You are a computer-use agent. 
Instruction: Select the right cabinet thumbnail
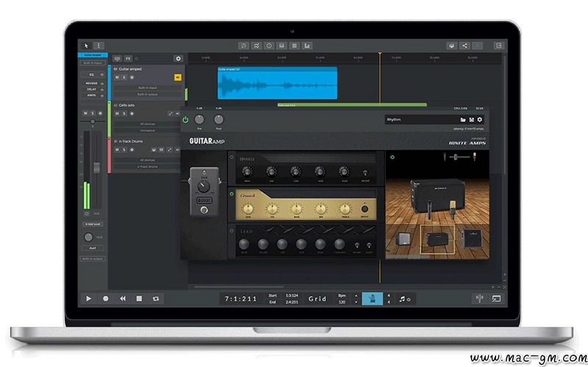point(471,239)
